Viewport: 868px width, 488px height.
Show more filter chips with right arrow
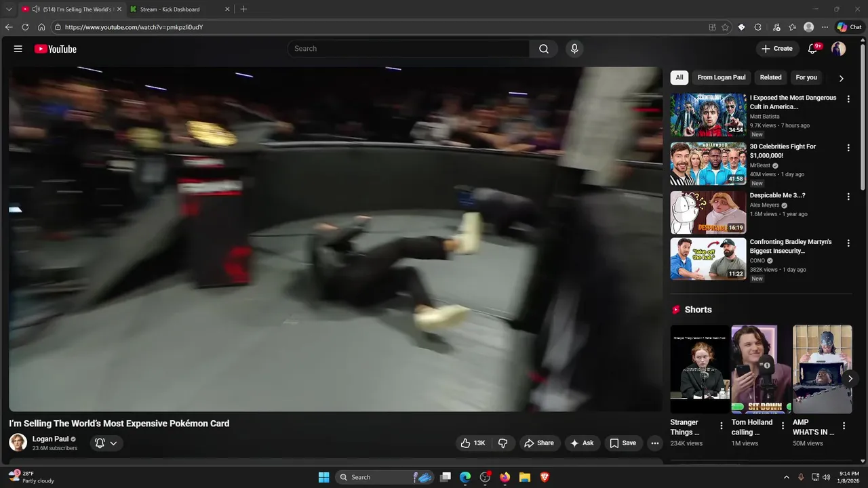(x=841, y=78)
